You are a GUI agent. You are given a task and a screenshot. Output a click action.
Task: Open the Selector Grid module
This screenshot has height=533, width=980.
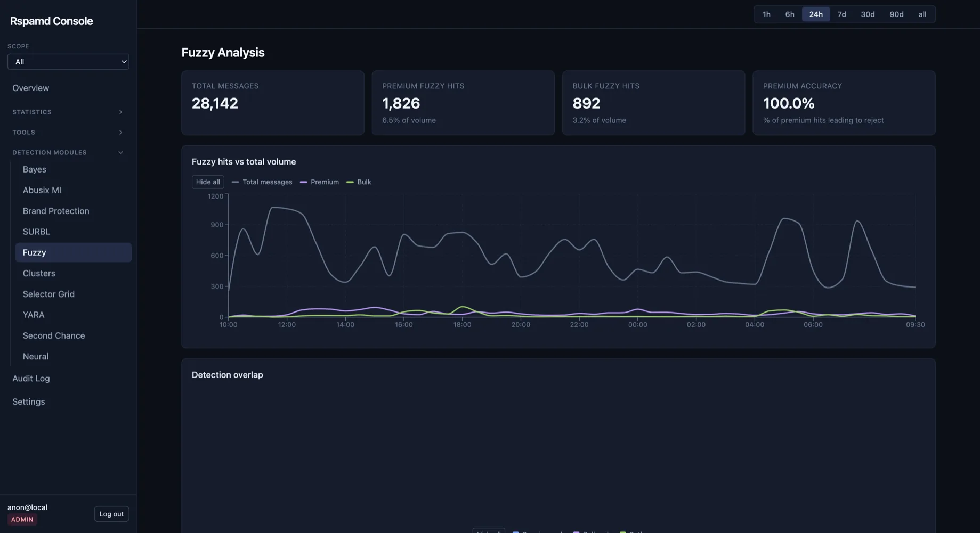48,294
